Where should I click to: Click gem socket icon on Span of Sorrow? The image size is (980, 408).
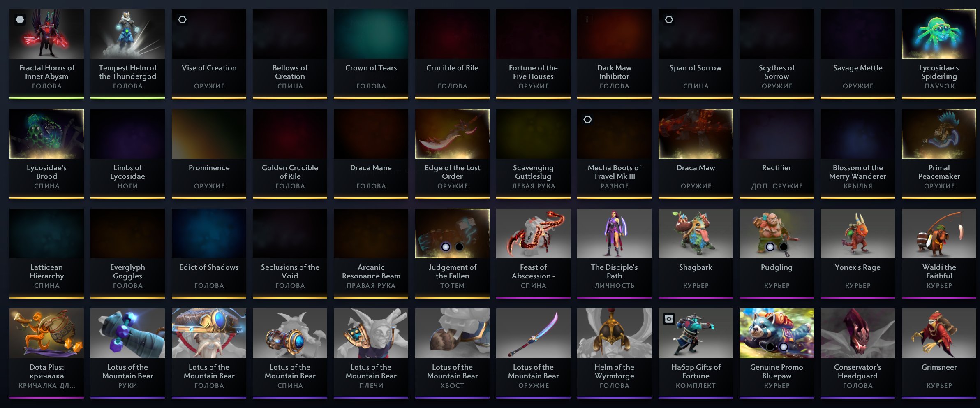click(x=669, y=19)
